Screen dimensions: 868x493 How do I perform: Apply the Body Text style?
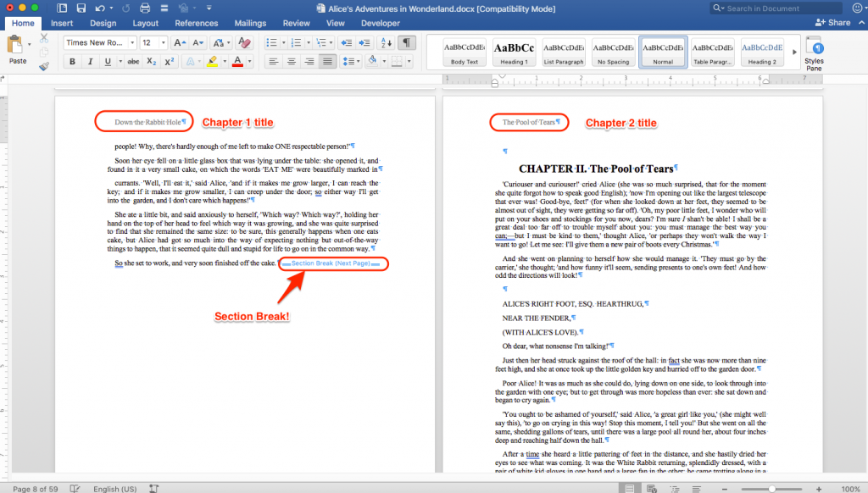click(465, 53)
